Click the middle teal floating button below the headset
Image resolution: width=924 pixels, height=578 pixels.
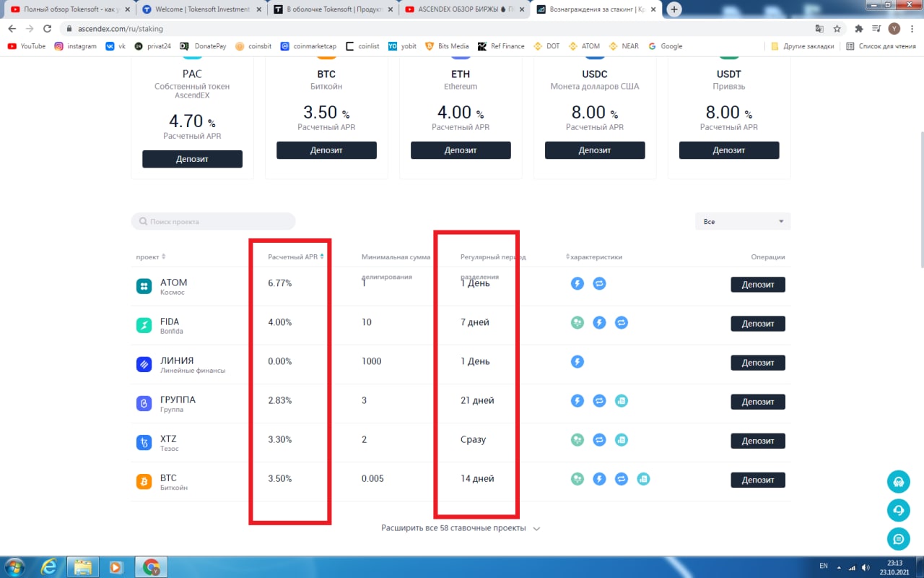tap(899, 510)
